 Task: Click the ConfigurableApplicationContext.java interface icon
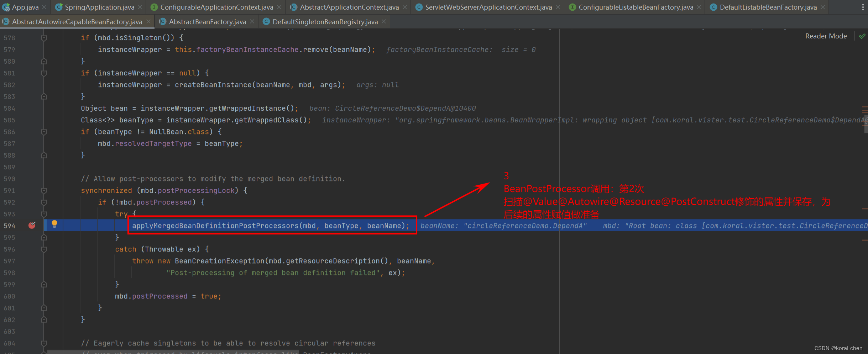tap(154, 7)
